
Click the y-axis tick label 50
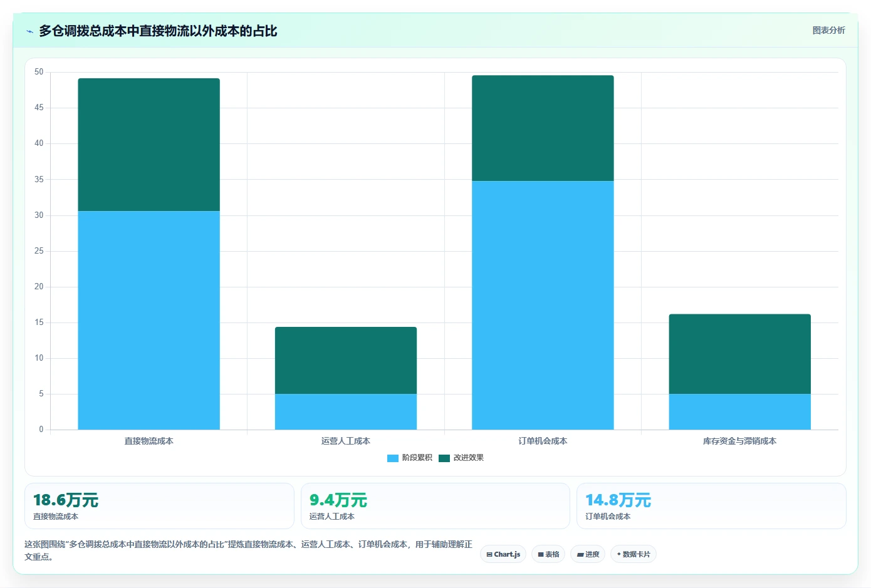point(39,72)
